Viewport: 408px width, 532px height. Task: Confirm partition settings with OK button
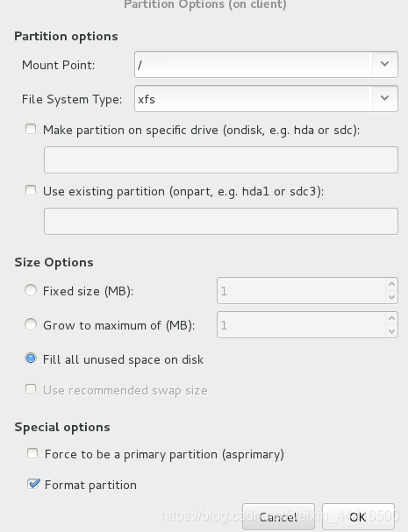click(x=358, y=517)
